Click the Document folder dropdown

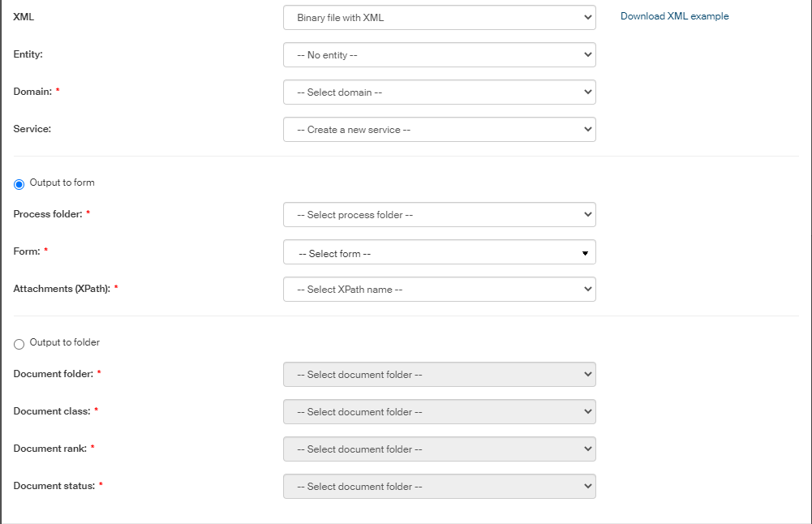pyautogui.click(x=439, y=375)
